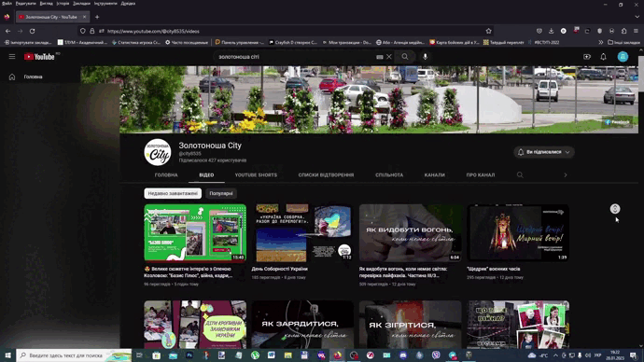Open Як видобути вогонь video title link

[403, 272]
